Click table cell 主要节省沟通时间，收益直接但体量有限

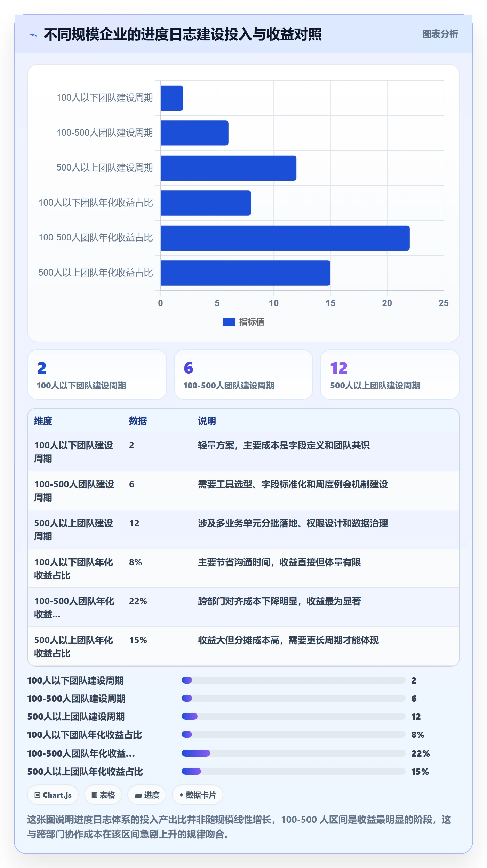(x=279, y=562)
